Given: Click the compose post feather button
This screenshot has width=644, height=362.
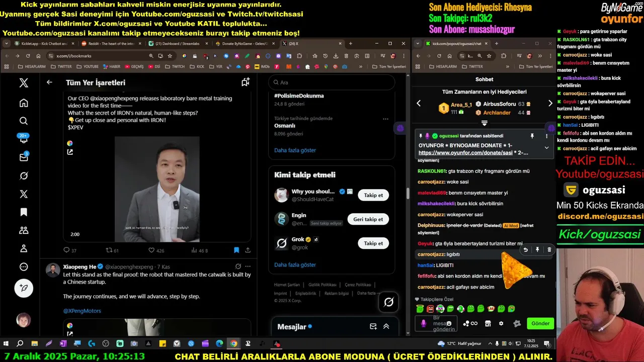Looking at the screenshot, I should (24, 288).
